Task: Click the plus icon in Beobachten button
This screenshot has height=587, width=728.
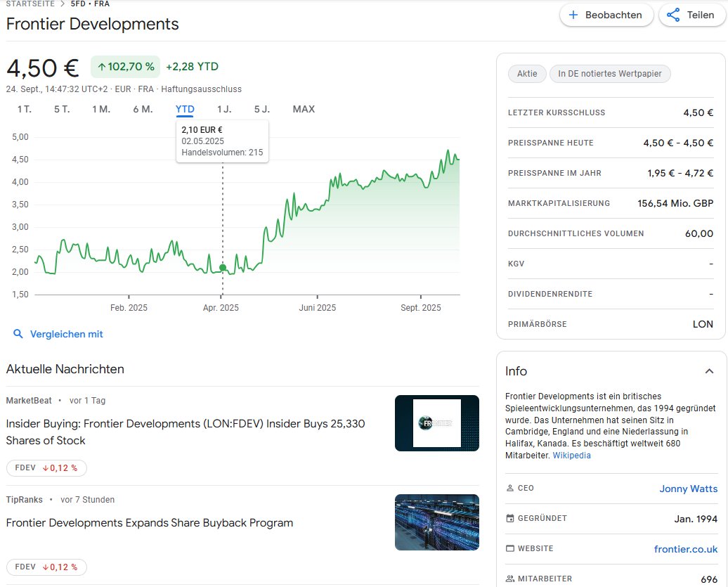Action: click(x=573, y=15)
